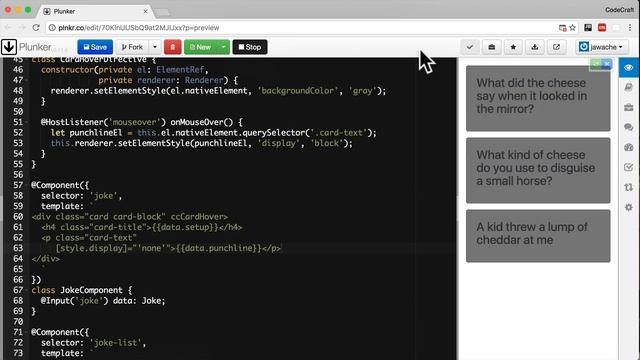Click blue button at preview top corner
Screen dimensions: 640x360
tap(607, 64)
